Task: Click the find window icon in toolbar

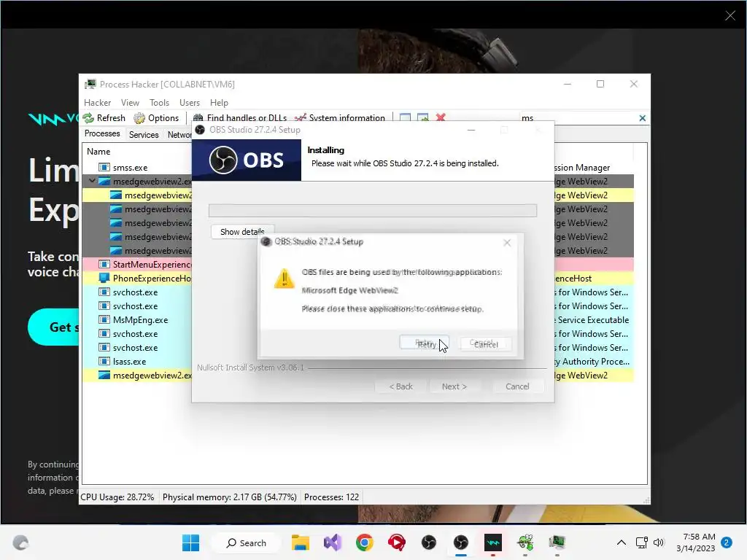Action: pos(405,117)
